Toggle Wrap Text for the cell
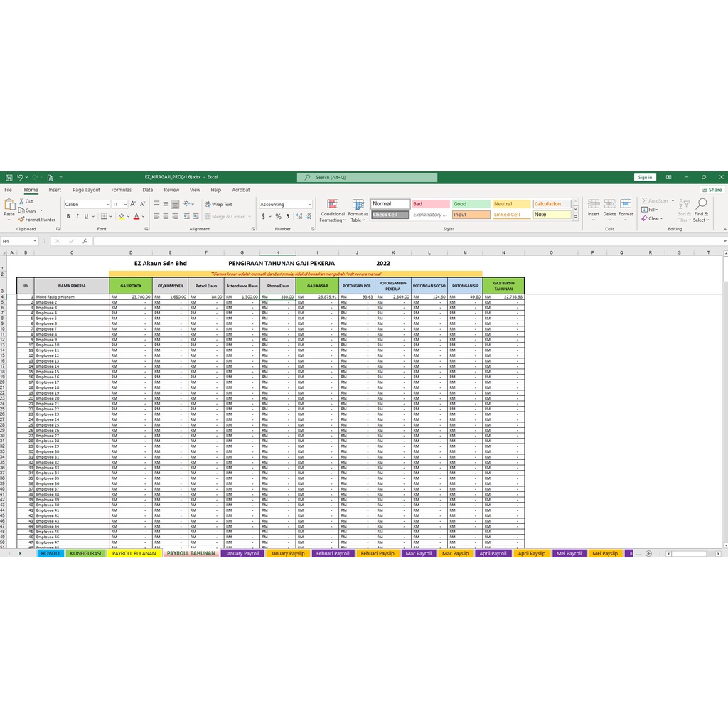Viewport: 728px width, 728px height. pyautogui.click(x=219, y=204)
